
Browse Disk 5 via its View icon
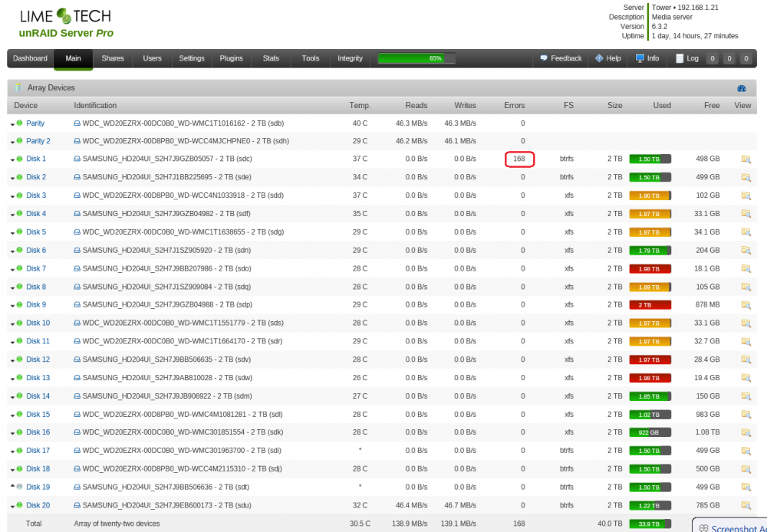[746, 232]
